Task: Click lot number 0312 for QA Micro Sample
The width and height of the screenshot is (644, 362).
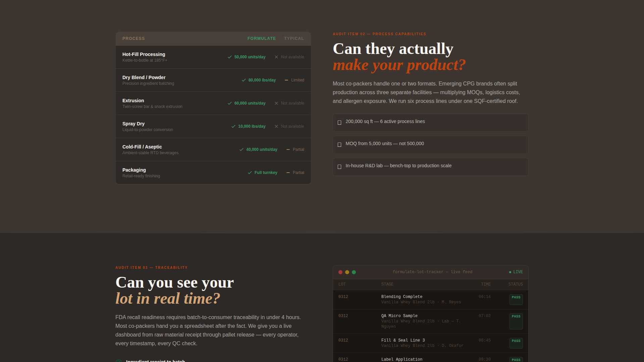Action: pyautogui.click(x=343, y=315)
